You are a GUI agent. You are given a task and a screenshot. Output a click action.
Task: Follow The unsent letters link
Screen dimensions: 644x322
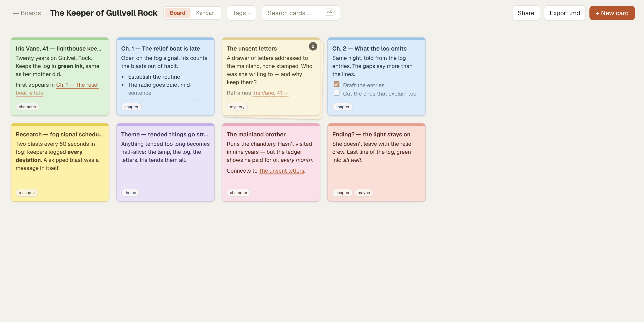pyautogui.click(x=282, y=171)
